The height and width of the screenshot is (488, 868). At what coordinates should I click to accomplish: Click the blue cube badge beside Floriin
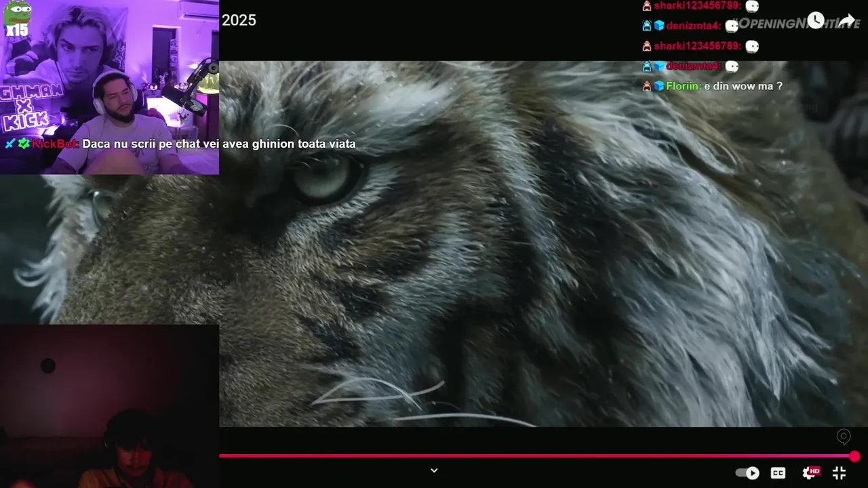pyautogui.click(x=659, y=86)
